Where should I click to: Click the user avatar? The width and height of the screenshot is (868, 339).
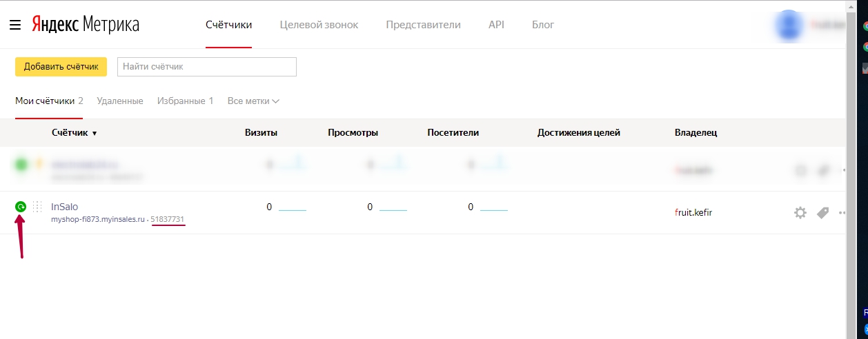789,25
